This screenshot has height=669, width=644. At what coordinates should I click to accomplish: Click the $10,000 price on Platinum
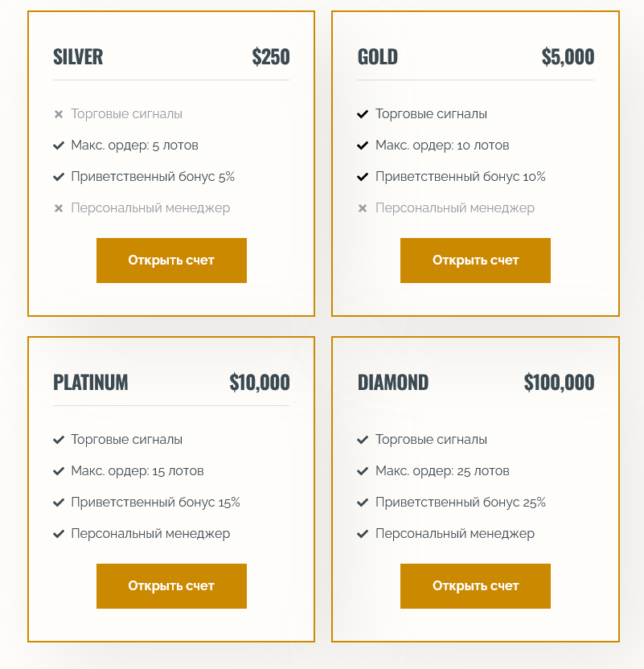259,383
